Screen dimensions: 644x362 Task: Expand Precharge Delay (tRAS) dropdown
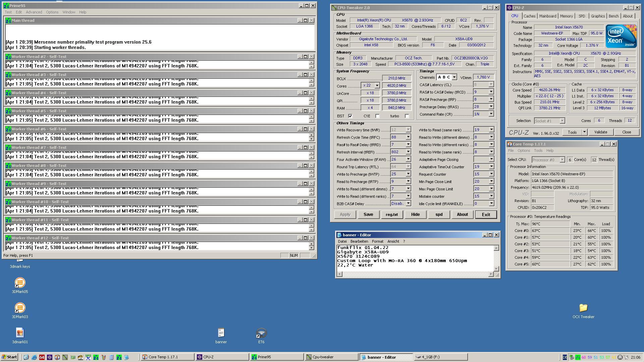point(491,107)
